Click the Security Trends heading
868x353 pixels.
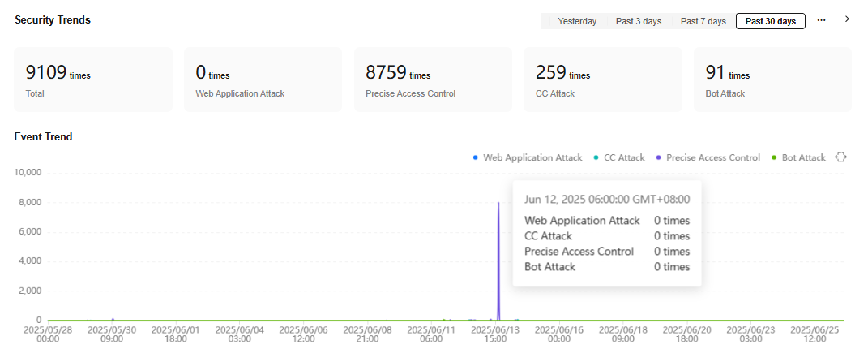tap(53, 20)
